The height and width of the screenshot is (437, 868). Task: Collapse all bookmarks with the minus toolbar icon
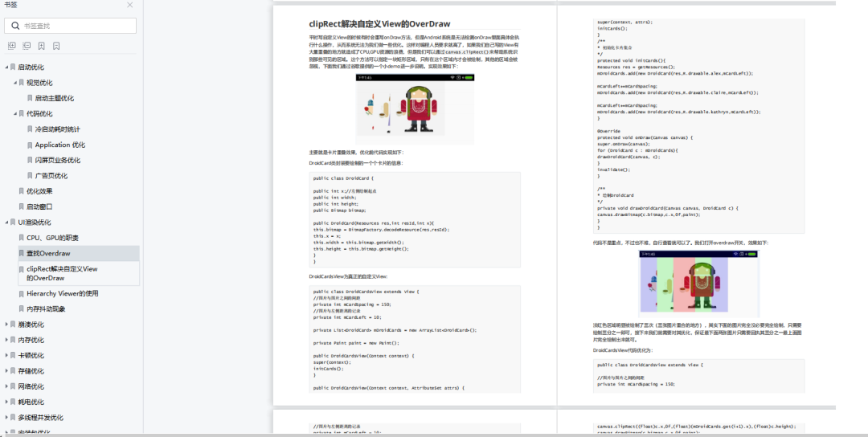(x=27, y=46)
